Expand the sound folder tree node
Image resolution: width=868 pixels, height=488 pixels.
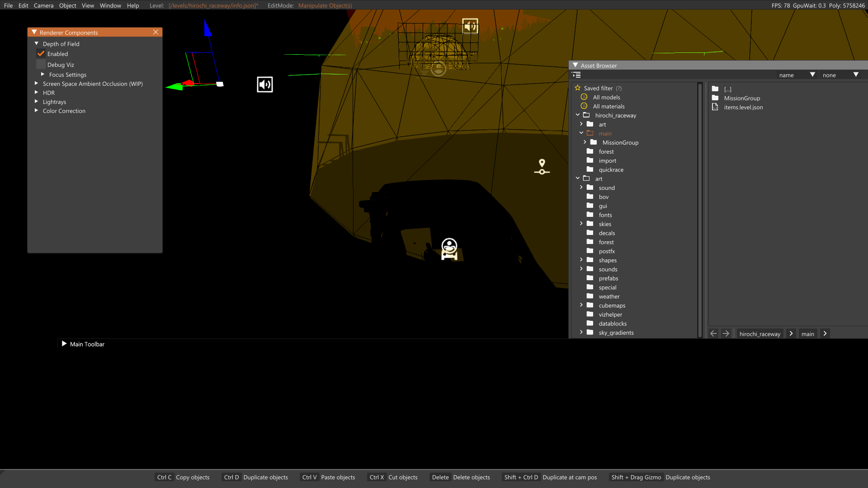[581, 188]
